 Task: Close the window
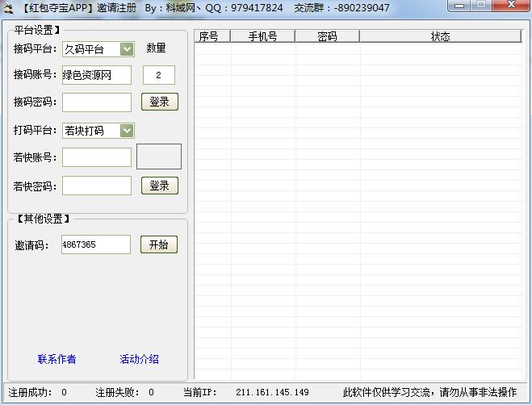(x=511, y=6)
